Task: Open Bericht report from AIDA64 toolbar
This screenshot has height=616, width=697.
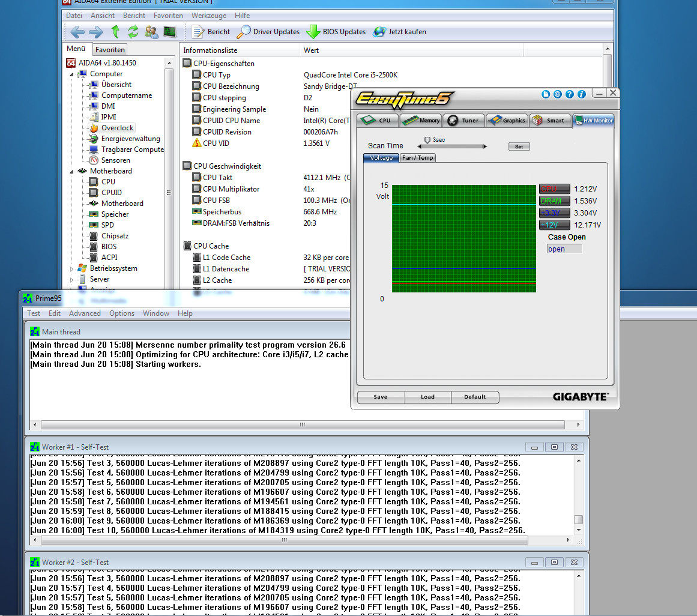Action: click(x=211, y=32)
